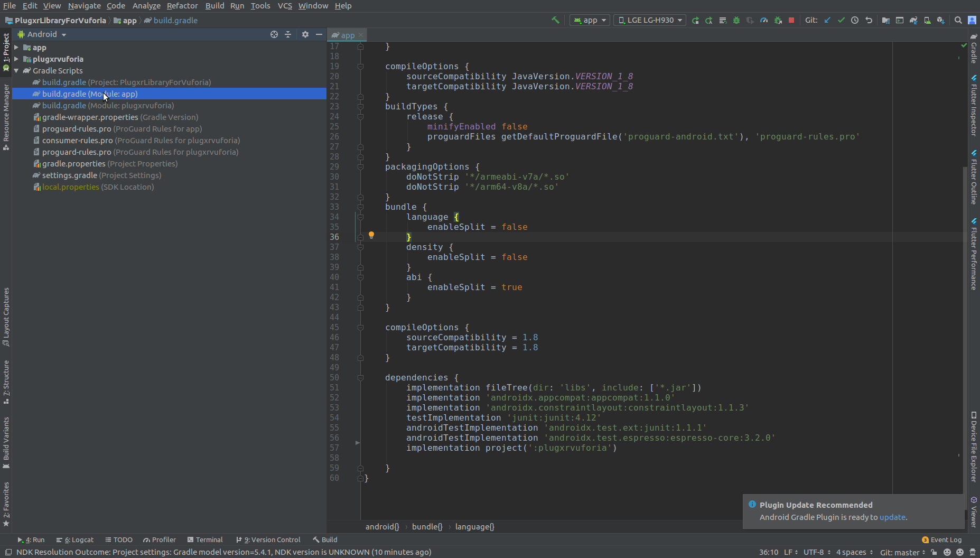
Task: Open the VCS menu
Action: 285,6
